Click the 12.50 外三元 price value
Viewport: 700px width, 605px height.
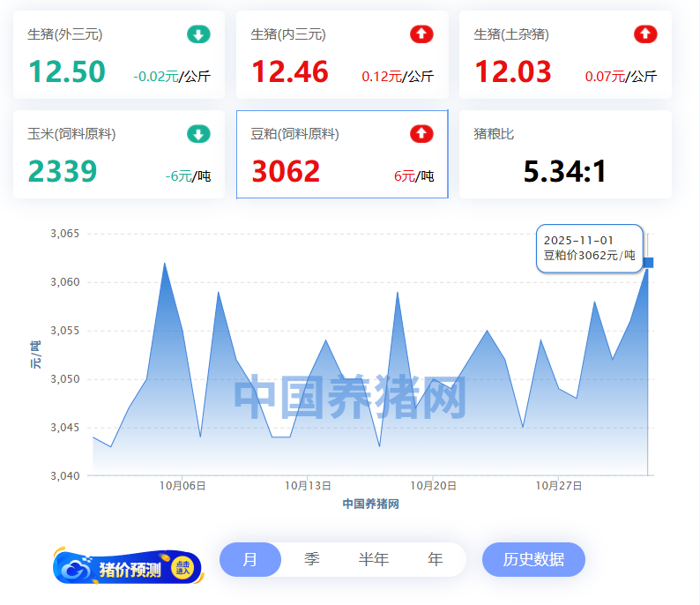67,71
